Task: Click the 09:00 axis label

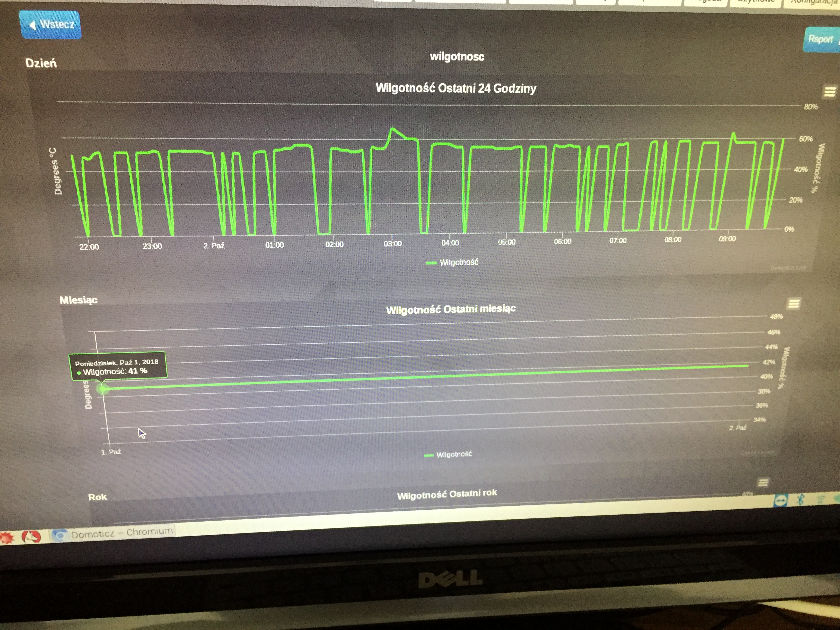Action: click(x=727, y=239)
